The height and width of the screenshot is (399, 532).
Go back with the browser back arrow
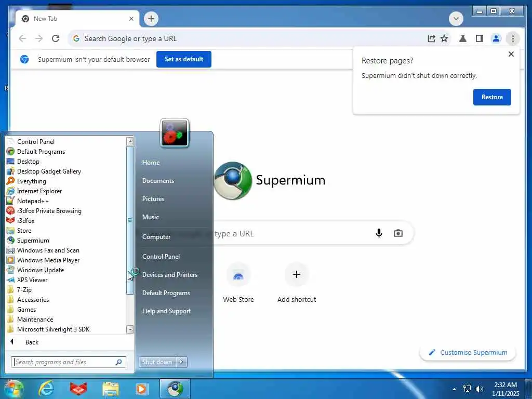(x=22, y=38)
